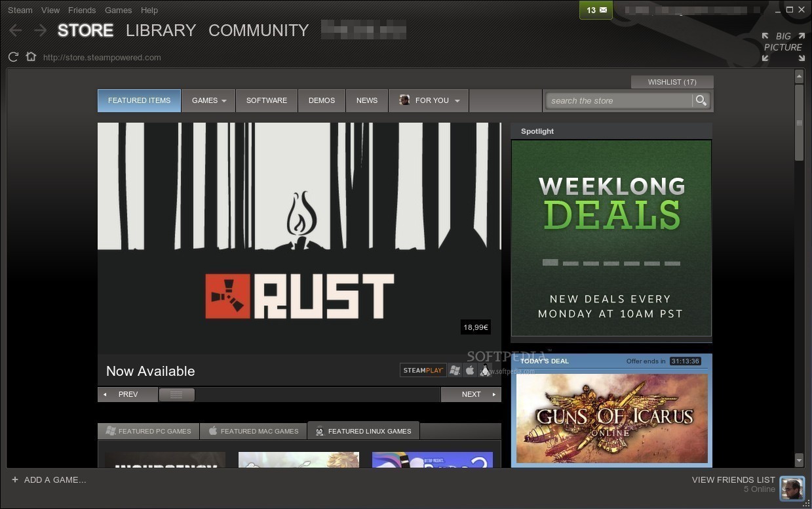
Task: Select the Featured Items tab
Action: pos(139,100)
